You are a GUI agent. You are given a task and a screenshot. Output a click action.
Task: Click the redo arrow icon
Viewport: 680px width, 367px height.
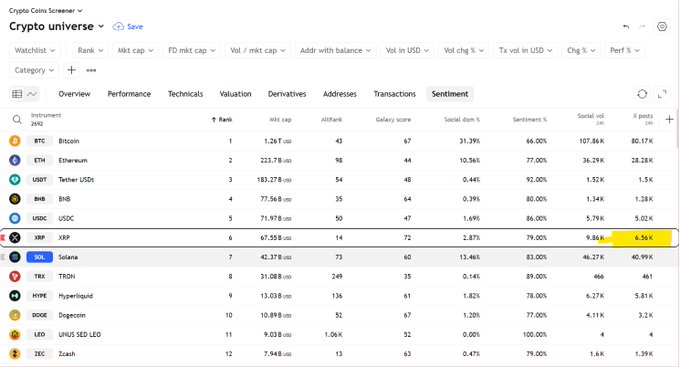point(642,26)
